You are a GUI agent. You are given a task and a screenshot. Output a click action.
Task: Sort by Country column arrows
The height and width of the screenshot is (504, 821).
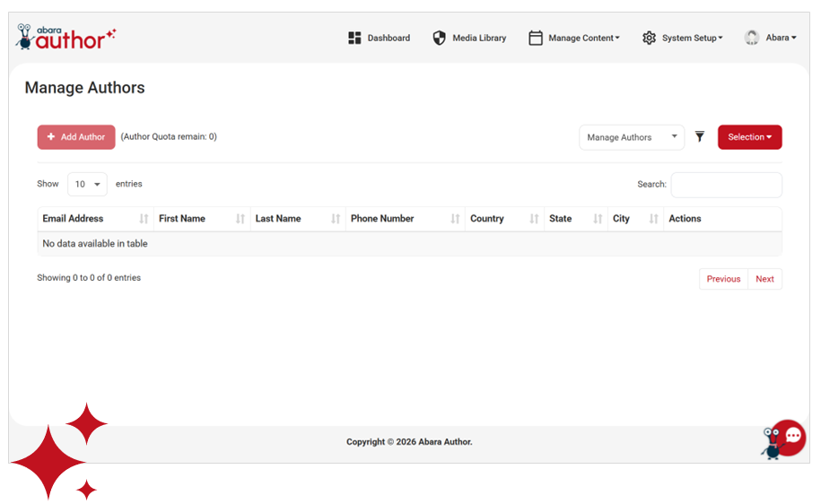[534, 219]
